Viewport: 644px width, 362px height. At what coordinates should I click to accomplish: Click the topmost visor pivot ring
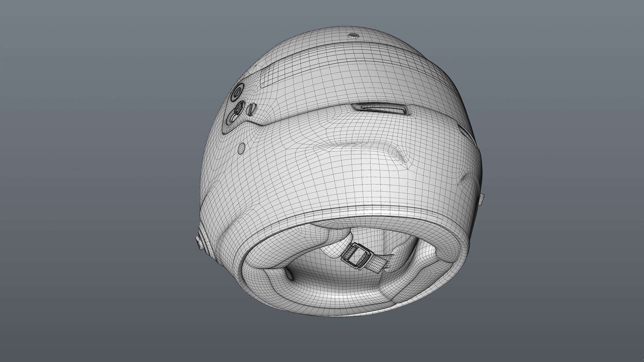click(x=237, y=92)
